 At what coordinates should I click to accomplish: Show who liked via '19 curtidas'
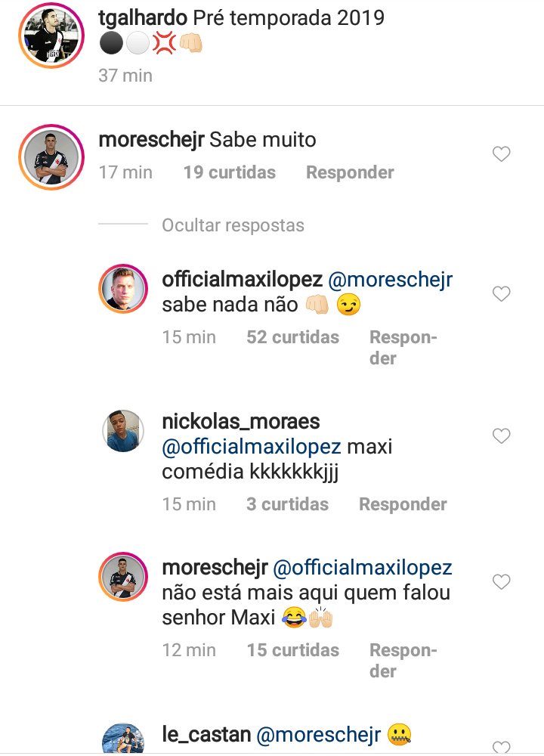tap(229, 172)
